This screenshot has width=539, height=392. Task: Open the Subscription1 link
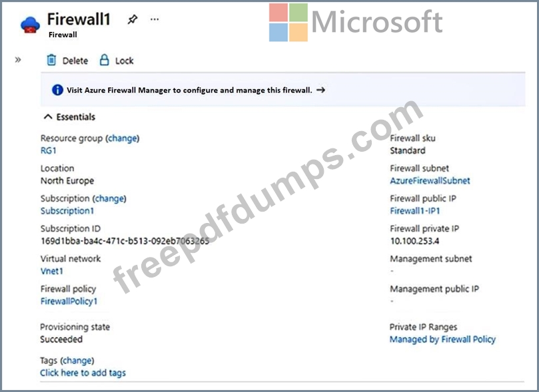[67, 211]
